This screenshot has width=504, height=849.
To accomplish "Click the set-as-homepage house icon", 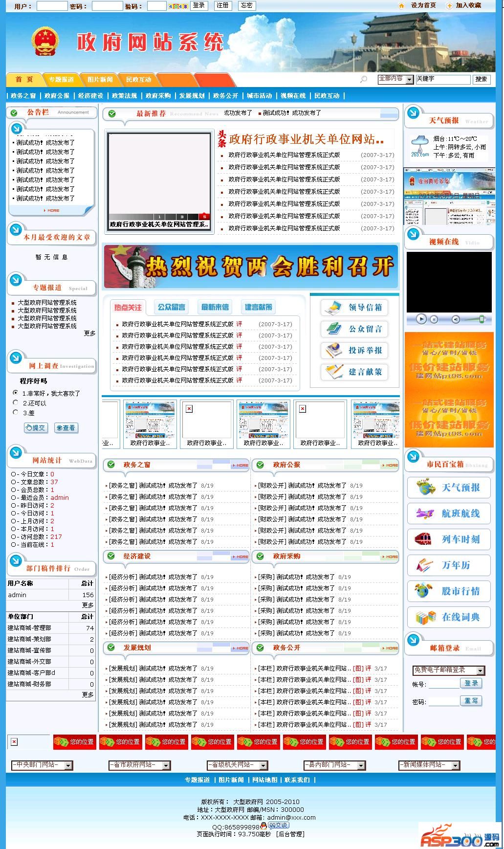I will [401, 5].
